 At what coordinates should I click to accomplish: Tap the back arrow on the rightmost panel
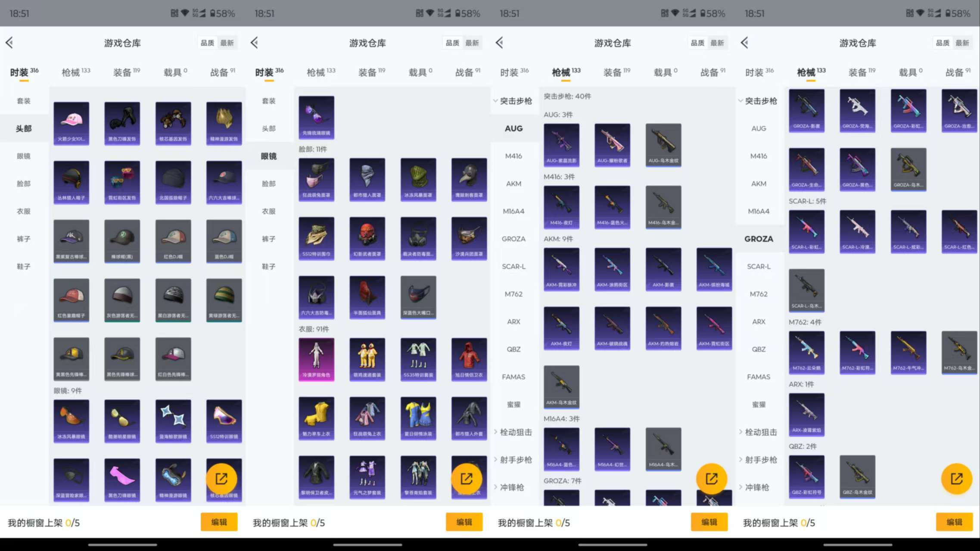coord(744,43)
